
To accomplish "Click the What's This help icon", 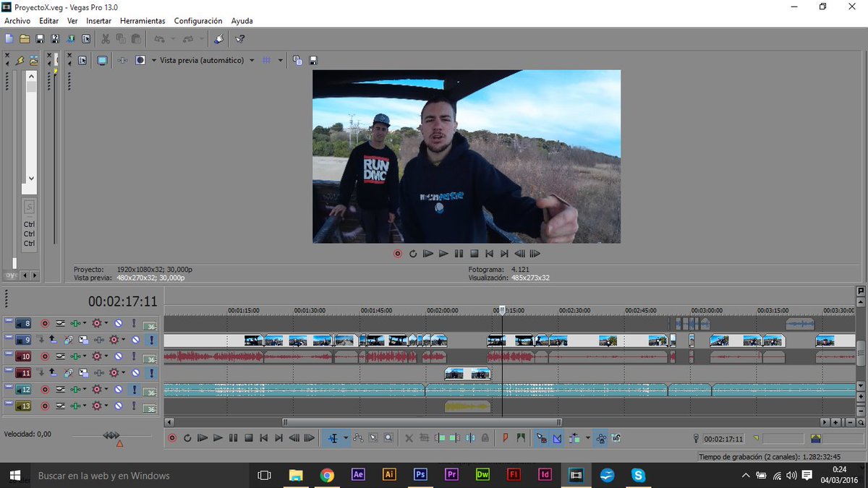I will (240, 39).
